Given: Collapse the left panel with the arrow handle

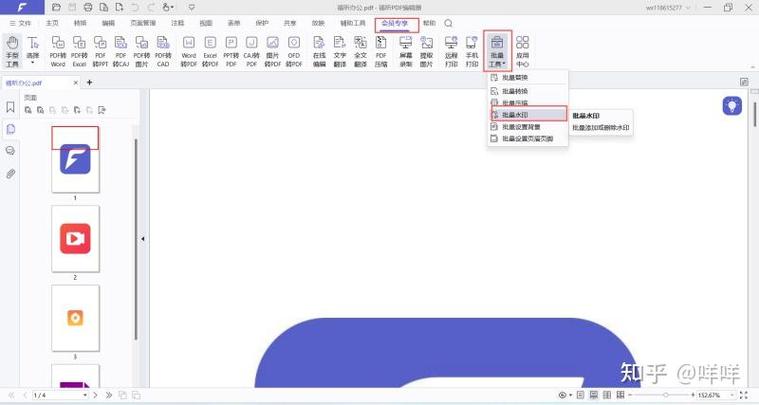Looking at the screenshot, I should click(x=142, y=239).
